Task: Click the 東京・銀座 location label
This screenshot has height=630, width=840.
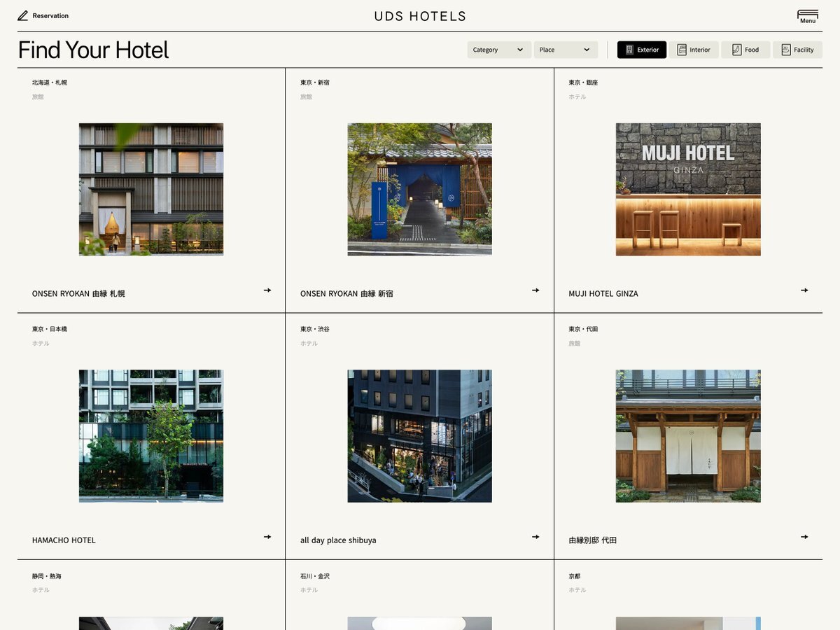Action: coord(584,83)
